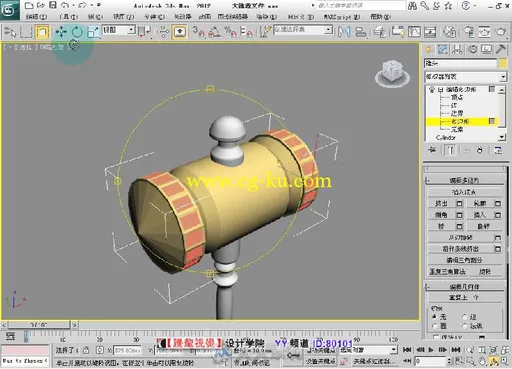512x369 pixels.
Task: Click the 倒角 bevel button
Action: pyautogui.click(x=441, y=215)
